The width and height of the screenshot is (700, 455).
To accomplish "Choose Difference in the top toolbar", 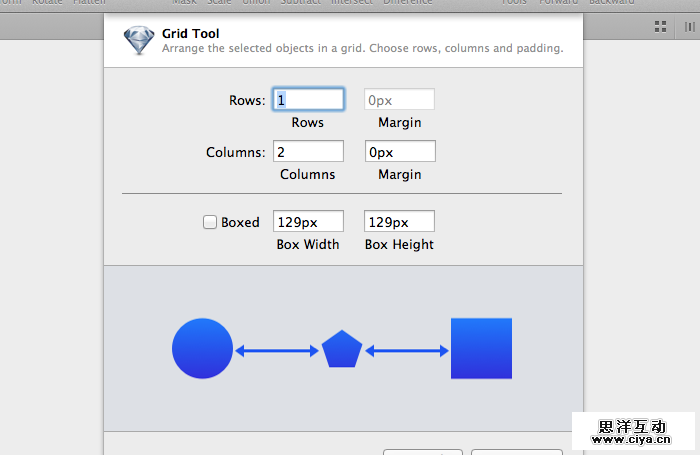I will point(408,3).
